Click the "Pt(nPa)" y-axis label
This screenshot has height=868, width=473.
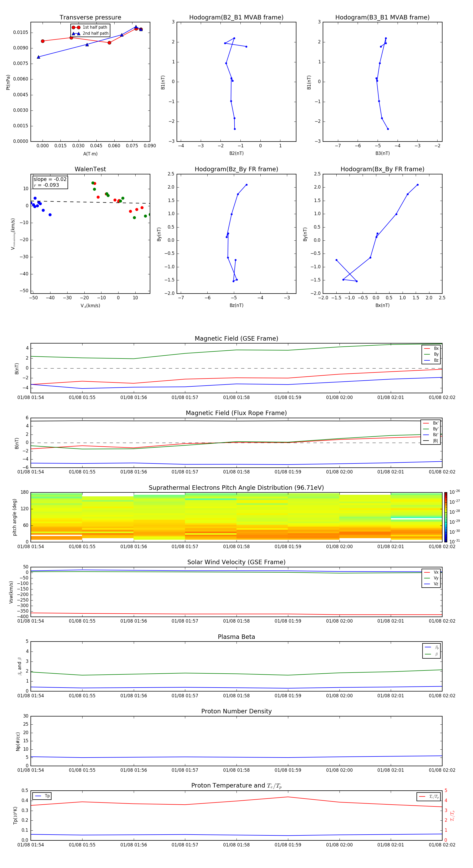(x=8, y=82)
